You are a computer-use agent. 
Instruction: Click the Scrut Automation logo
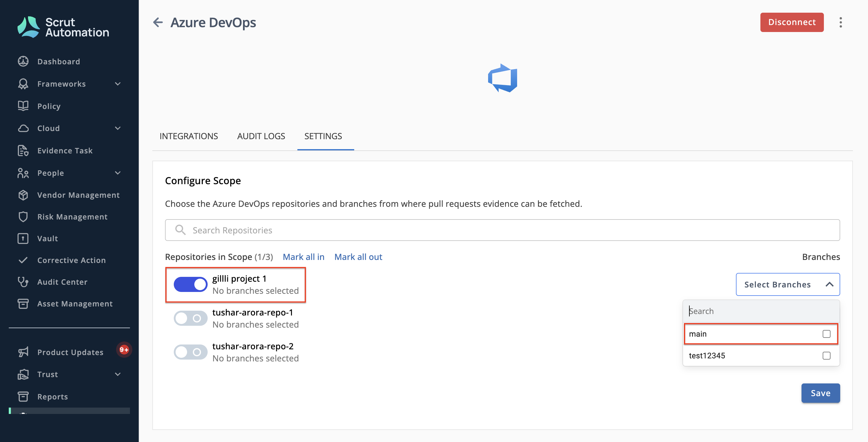click(x=63, y=27)
